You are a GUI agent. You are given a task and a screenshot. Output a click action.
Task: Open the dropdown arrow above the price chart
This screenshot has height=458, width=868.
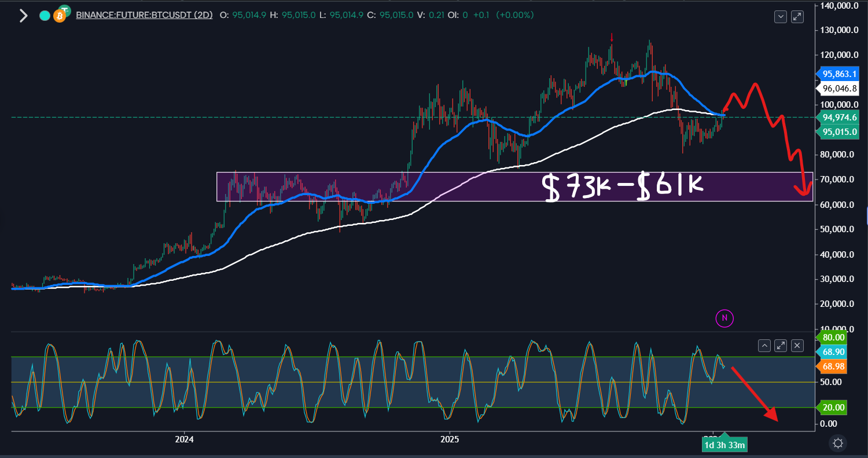(781, 17)
